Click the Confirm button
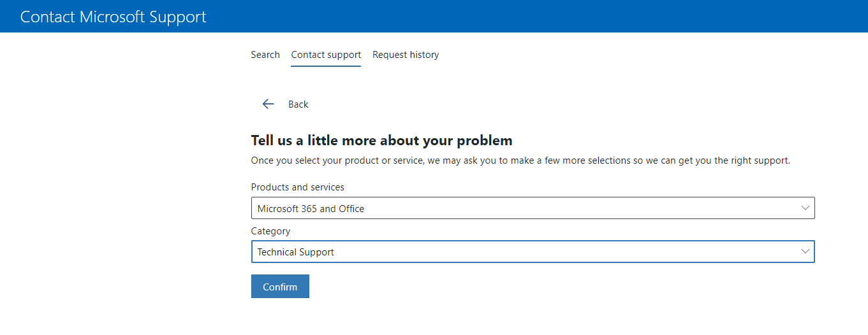The height and width of the screenshot is (335, 868). click(x=280, y=287)
